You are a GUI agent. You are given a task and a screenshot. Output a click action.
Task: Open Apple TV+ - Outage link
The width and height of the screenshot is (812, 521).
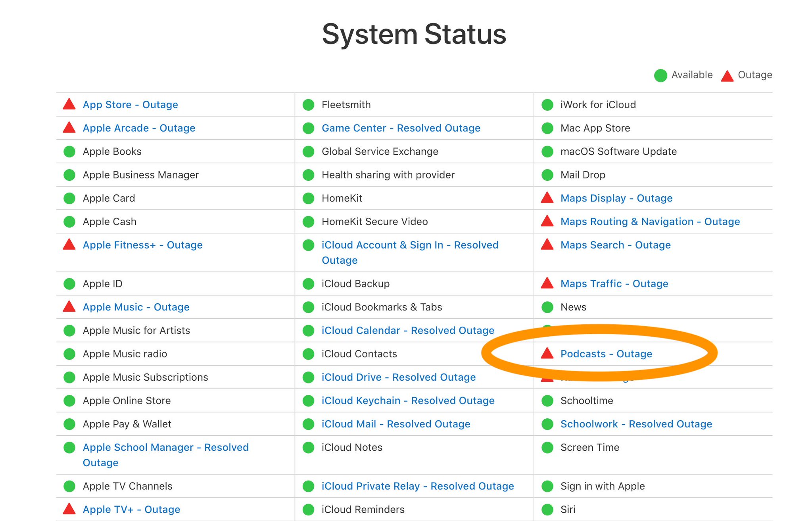[131, 510]
